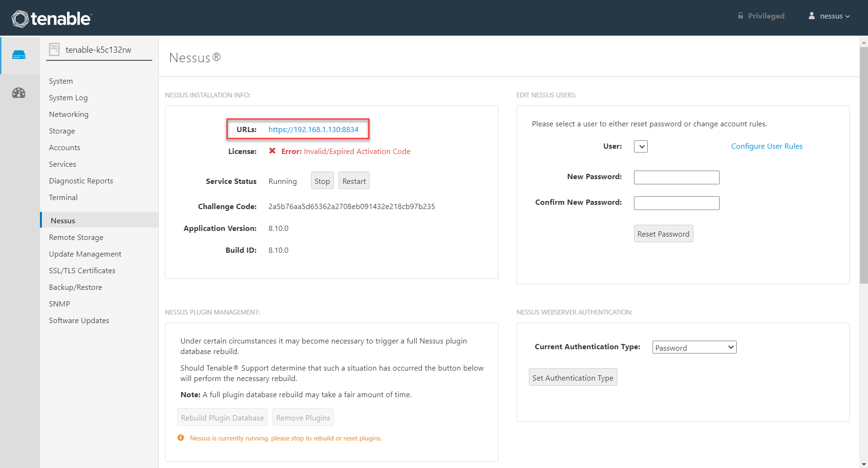Click the Build ID 8.10.0 value
The width and height of the screenshot is (868, 468).
pyautogui.click(x=278, y=250)
